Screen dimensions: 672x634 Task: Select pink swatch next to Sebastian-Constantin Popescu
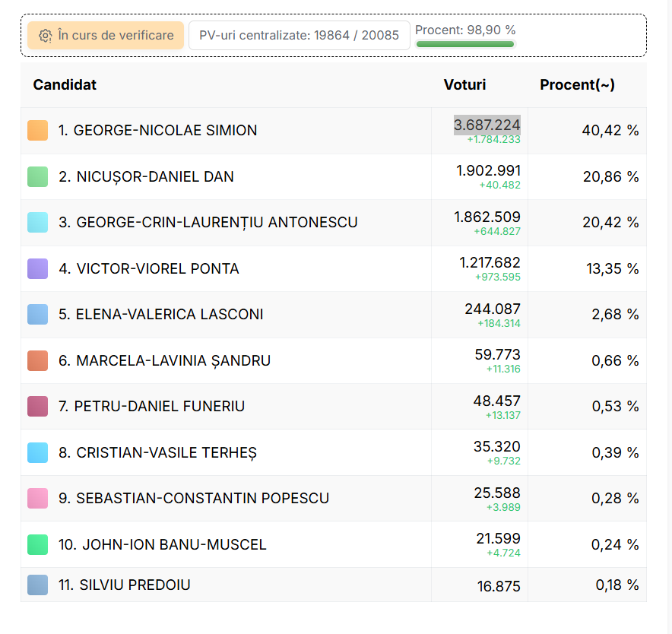coord(37,498)
